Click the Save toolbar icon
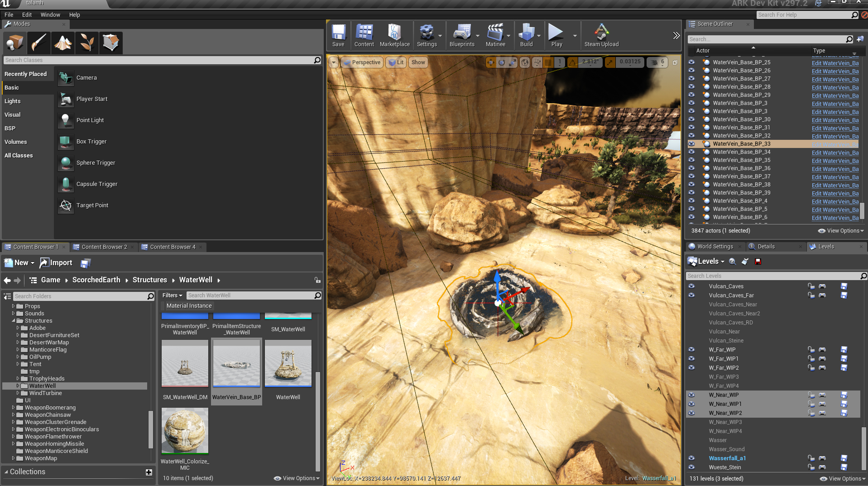This screenshot has height=486, width=868. click(x=338, y=35)
